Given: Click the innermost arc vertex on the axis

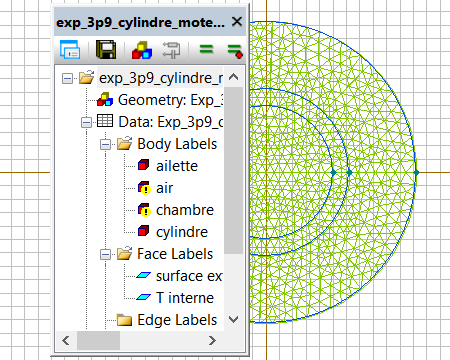Looking at the screenshot, I should [333, 172].
